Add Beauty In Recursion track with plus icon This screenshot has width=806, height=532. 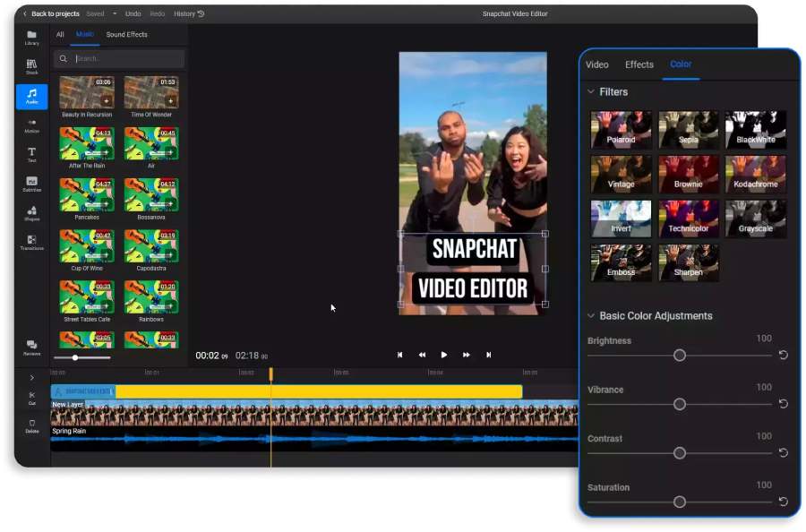point(107,100)
